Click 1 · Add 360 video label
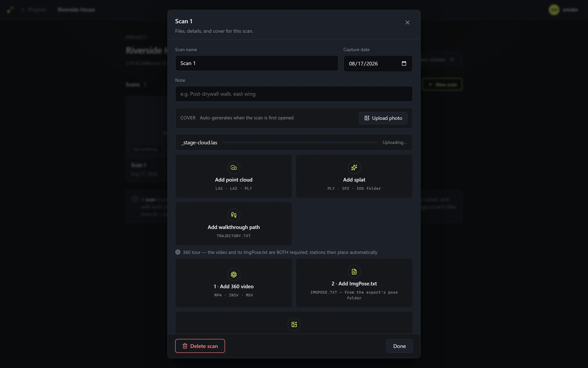The image size is (588, 368). pyautogui.click(x=234, y=286)
